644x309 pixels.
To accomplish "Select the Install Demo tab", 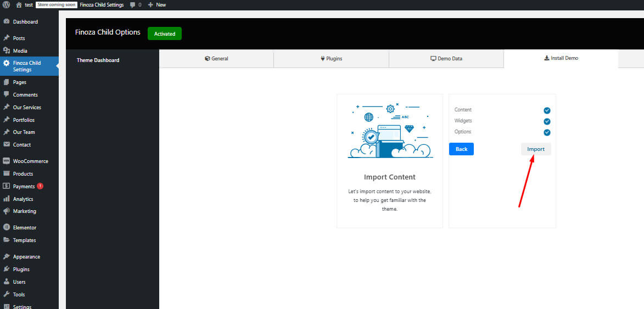I will (x=561, y=58).
